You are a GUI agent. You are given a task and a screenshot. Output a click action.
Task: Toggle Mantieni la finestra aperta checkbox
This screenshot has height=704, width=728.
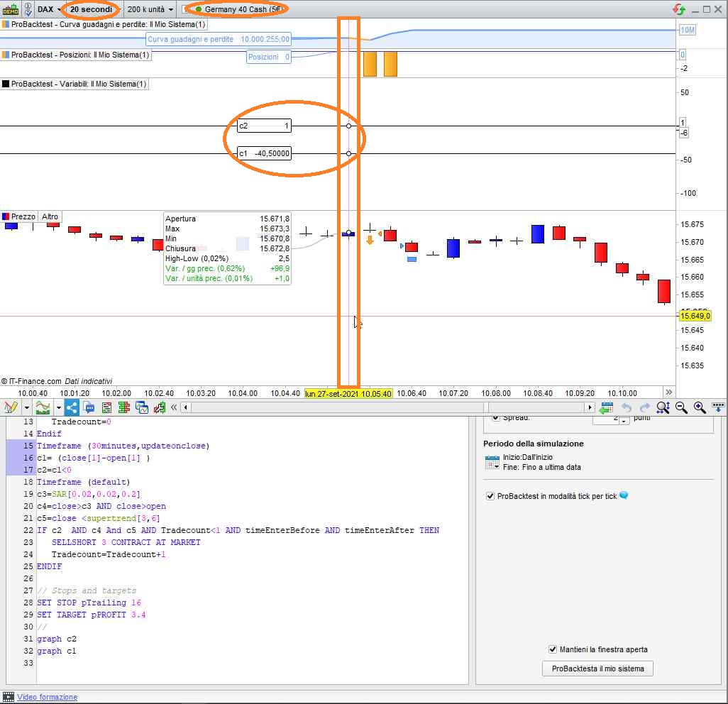[x=553, y=649]
